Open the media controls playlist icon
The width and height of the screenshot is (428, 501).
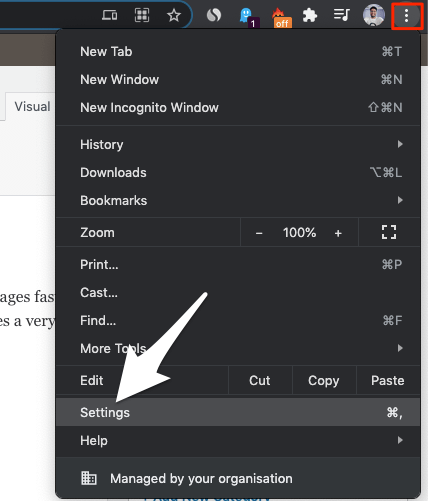pos(342,15)
